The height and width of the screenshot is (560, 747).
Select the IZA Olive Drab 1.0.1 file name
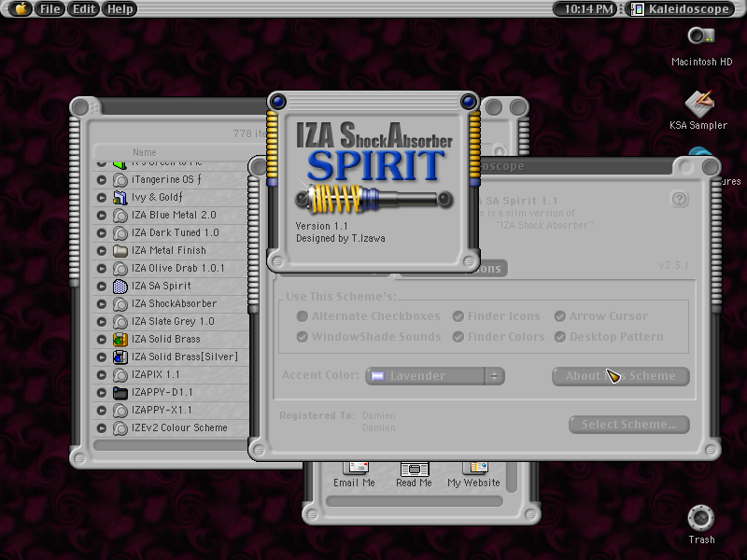coord(178,269)
